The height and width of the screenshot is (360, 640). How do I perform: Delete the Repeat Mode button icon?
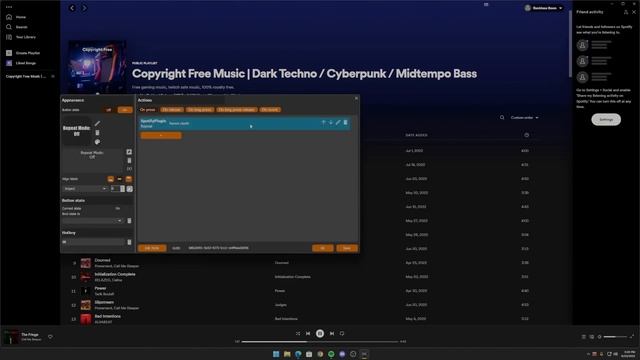97,133
